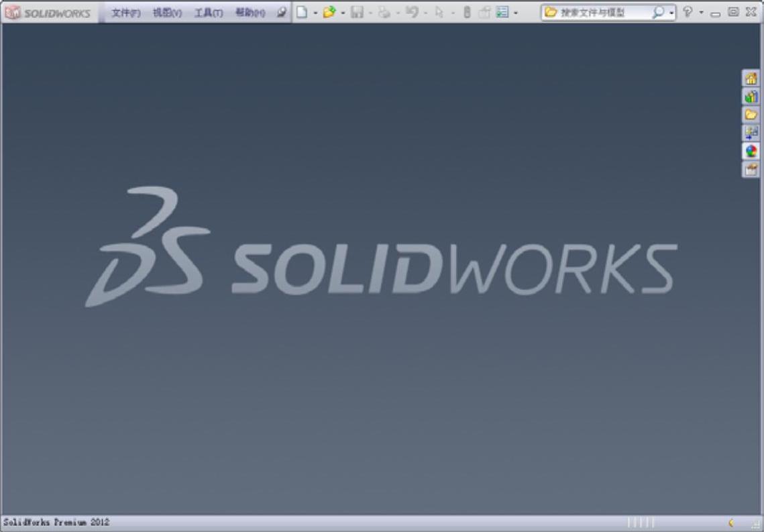Image resolution: width=764 pixels, height=532 pixels.
Task: Open the File Explorer folder tab
Action: pos(751,115)
